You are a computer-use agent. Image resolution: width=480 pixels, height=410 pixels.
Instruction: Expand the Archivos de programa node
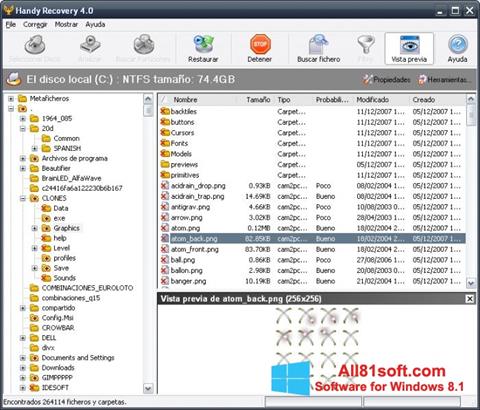[x=23, y=159]
